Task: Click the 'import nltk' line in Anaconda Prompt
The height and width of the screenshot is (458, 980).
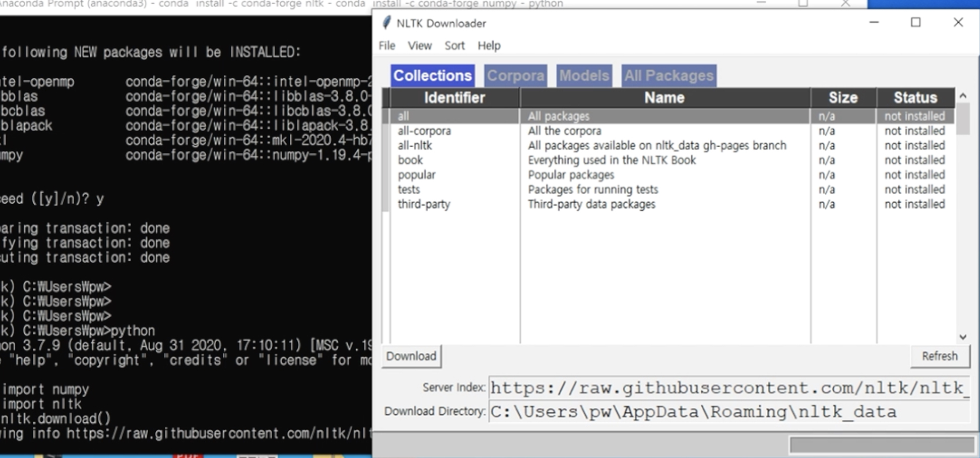Action: (x=41, y=404)
